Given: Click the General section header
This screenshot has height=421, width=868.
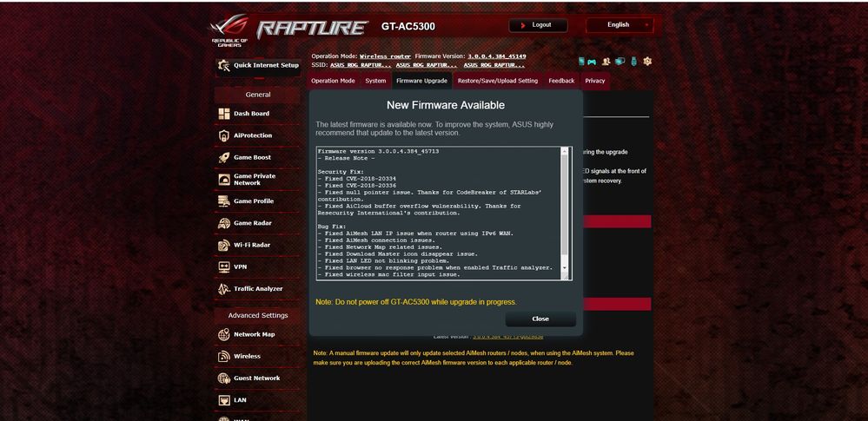Looking at the screenshot, I should pyautogui.click(x=258, y=95).
